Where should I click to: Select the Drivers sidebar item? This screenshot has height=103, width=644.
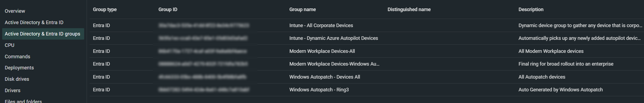tap(12, 91)
